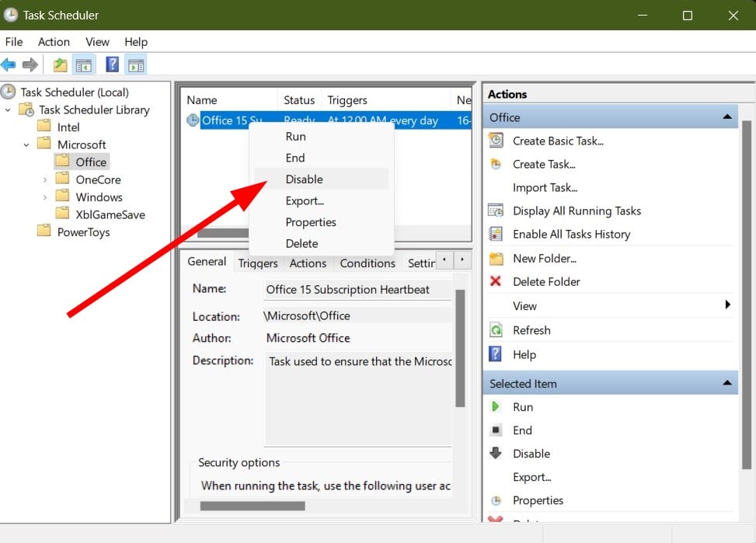Click the details pane bottom horizontal scrollbar
The image size is (756, 543).
coord(253,506)
